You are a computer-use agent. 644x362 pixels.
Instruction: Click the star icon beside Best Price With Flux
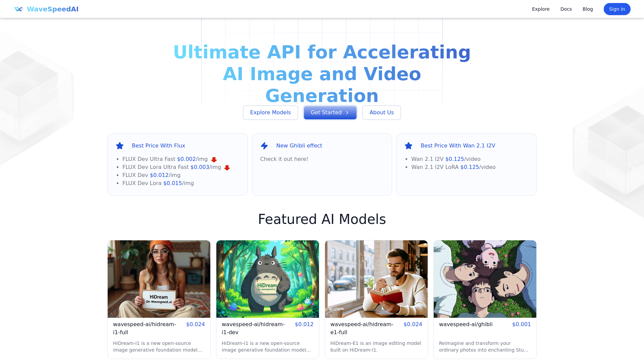pos(120,146)
